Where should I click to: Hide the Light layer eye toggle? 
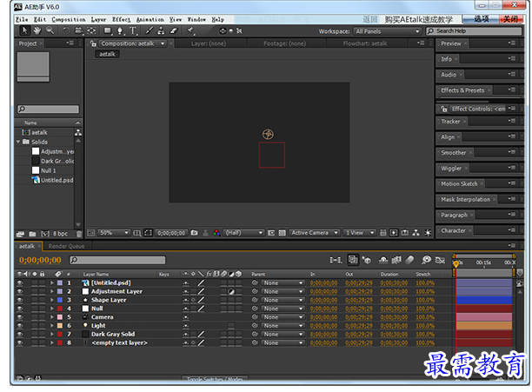pyautogui.click(x=20, y=326)
